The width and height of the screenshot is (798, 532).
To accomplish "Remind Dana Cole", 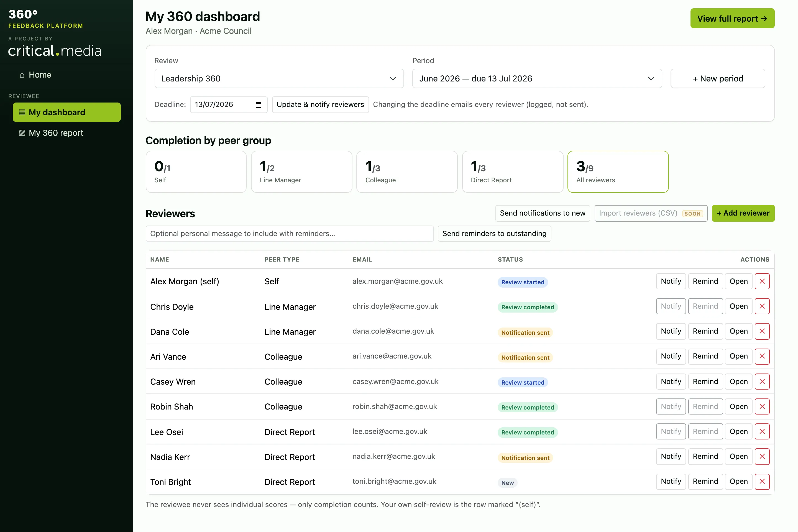I will coord(705,331).
